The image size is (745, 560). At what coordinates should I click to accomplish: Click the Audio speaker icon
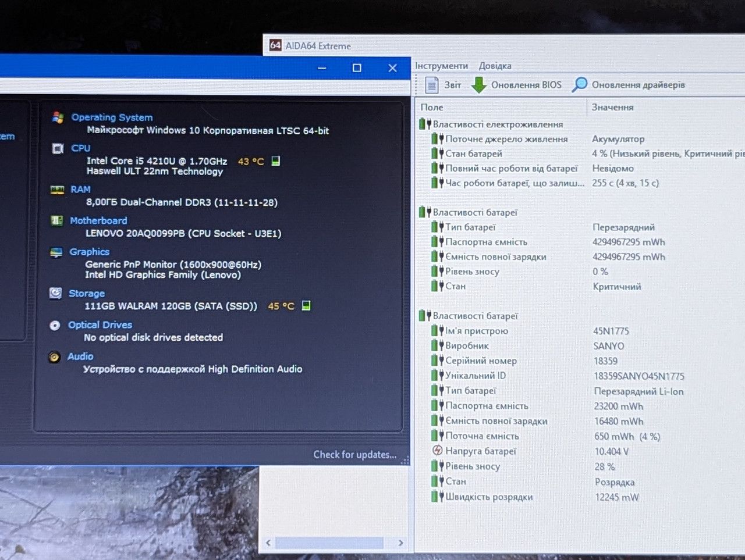click(x=54, y=357)
